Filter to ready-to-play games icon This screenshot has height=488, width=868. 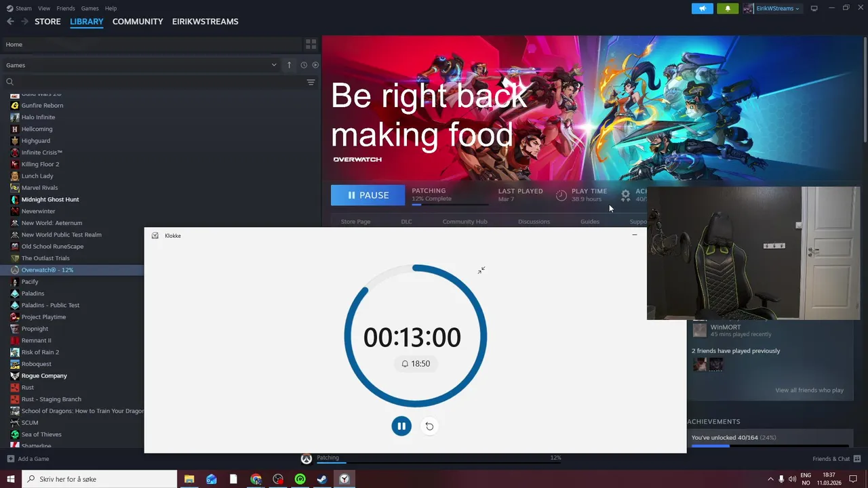point(315,65)
